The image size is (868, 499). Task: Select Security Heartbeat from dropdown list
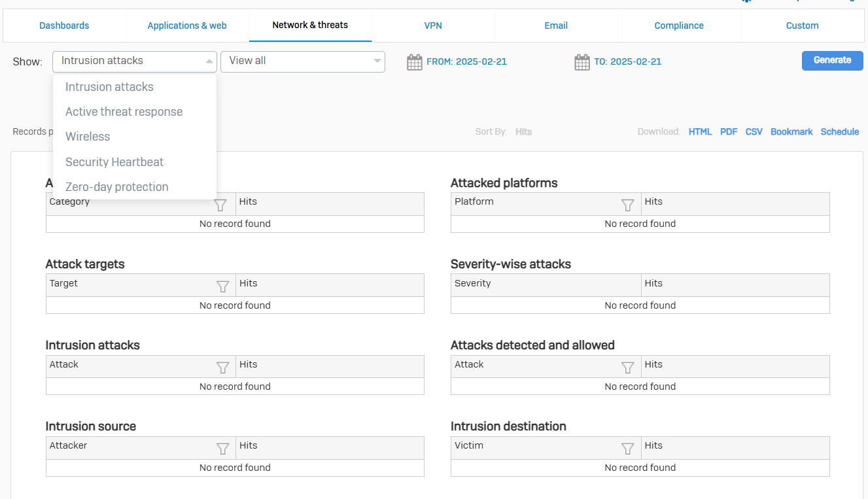114,162
